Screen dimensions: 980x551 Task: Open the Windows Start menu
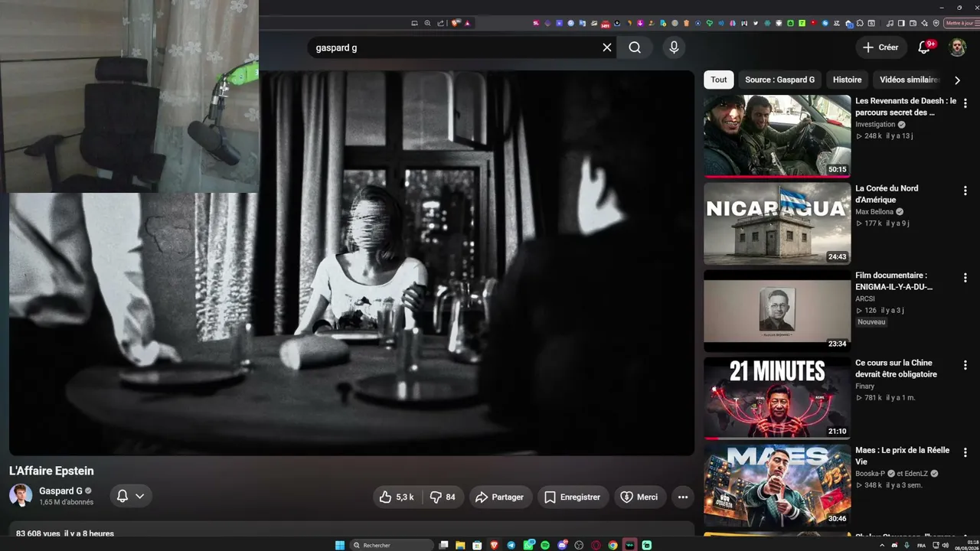340,545
